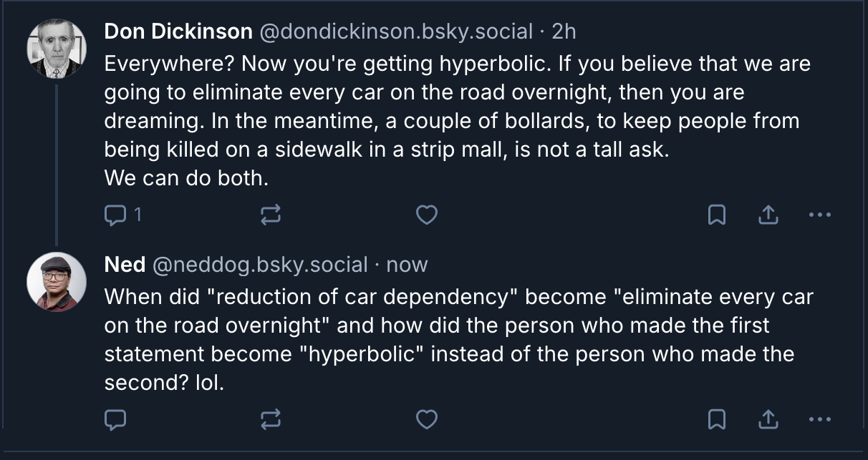
Task: Visit @dondickinson.bsky.social handle
Action: click(x=395, y=31)
